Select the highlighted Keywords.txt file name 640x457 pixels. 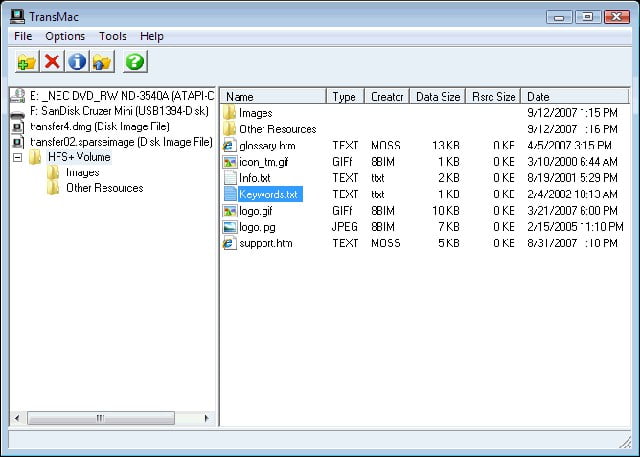click(270, 194)
